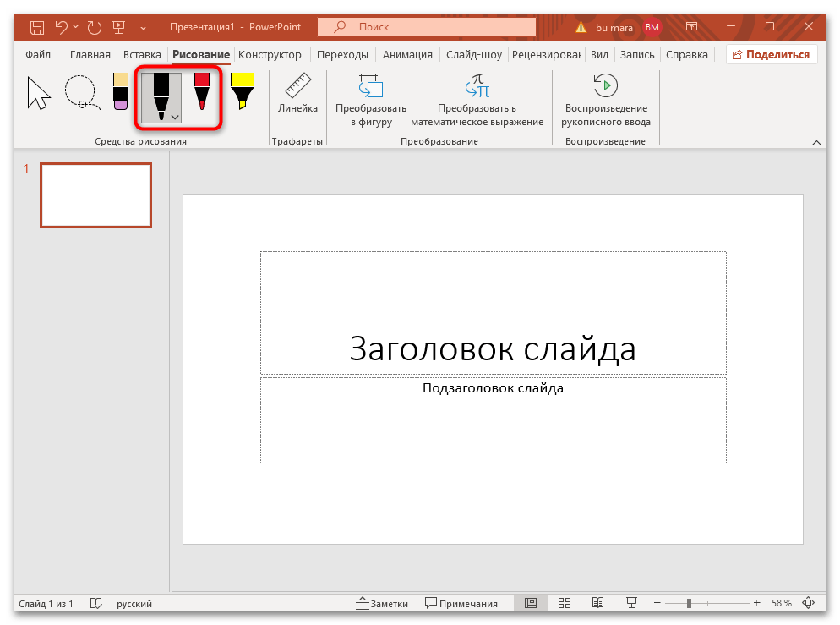
Task: Open the Quick Access Toolbar customize dropdown
Action: [x=142, y=27]
